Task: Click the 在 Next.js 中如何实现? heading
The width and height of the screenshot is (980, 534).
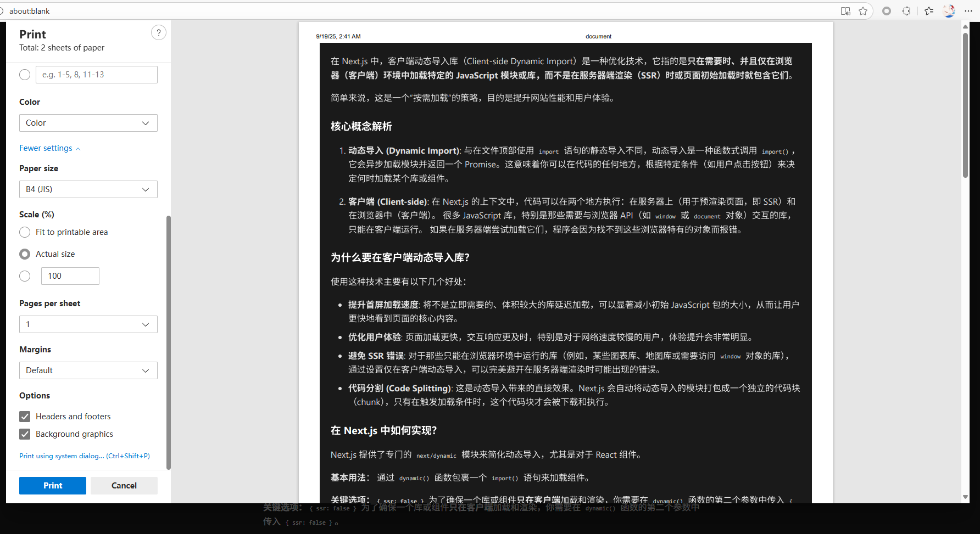Action: click(383, 431)
